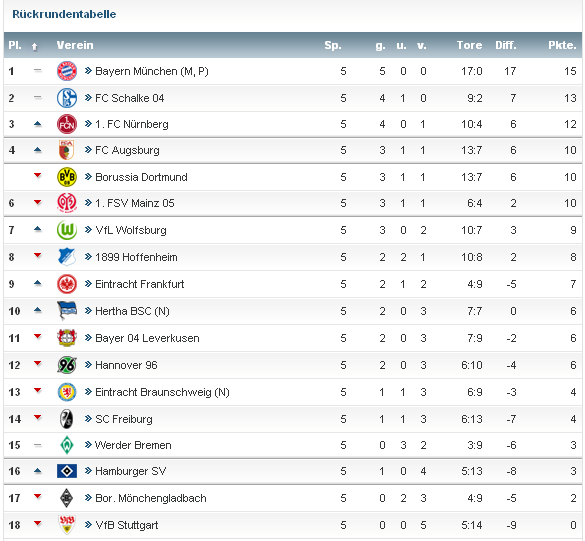Click the 1. FC Nürnberg crest
Screen dimensions: 585x541
coord(67,124)
